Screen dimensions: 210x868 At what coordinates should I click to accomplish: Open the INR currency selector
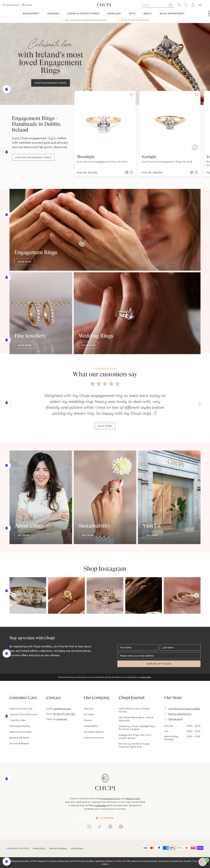(200, 5)
